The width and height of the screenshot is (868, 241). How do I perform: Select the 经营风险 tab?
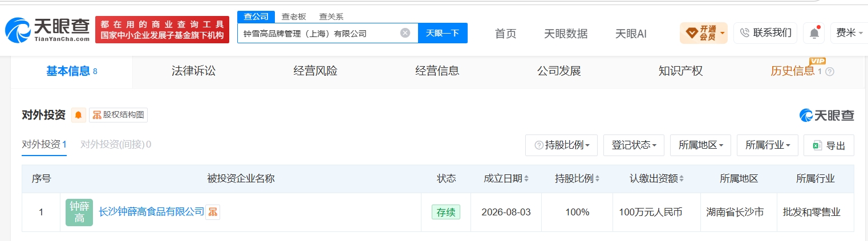pos(315,72)
